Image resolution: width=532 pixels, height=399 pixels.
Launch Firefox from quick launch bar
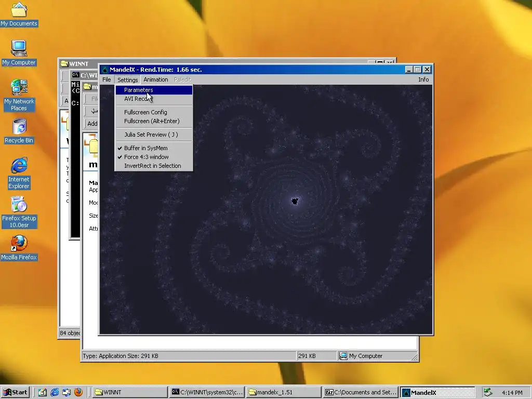click(x=78, y=392)
